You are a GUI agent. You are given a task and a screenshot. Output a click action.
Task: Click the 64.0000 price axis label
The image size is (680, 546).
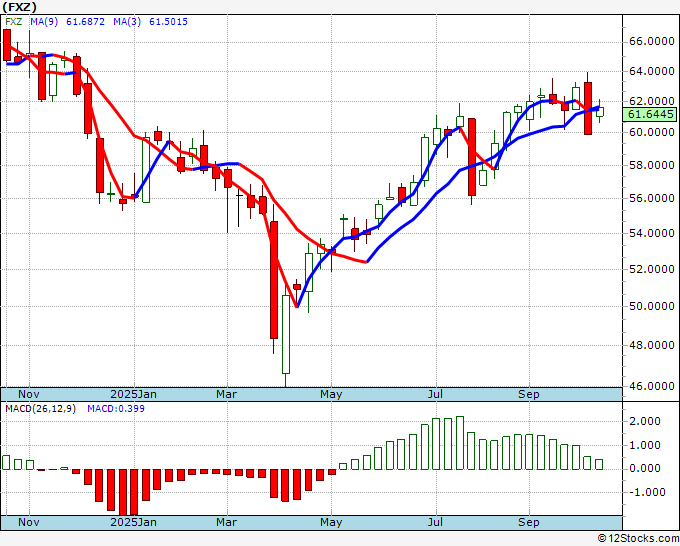tap(651, 72)
